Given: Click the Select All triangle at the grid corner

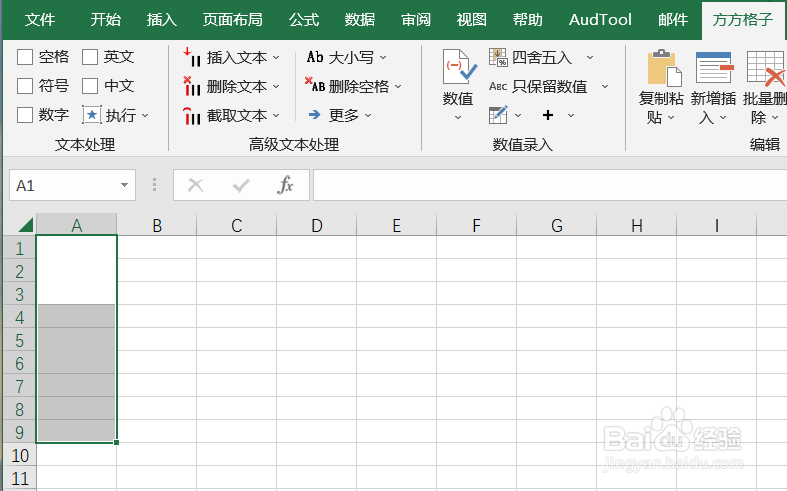Looking at the screenshot, I should pyautogui.click(x=26, y=224).
